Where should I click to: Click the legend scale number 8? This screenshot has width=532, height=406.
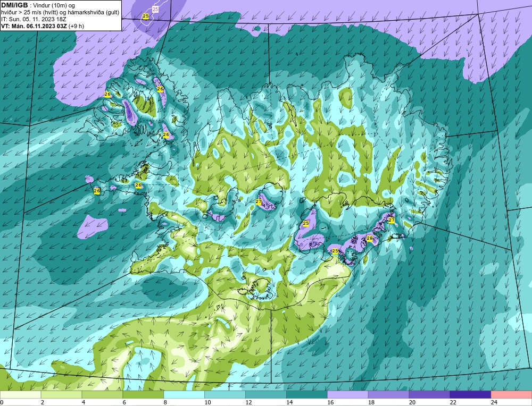pos(166,402)
